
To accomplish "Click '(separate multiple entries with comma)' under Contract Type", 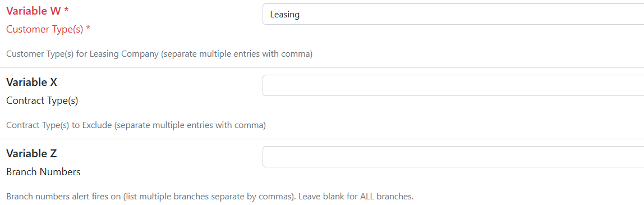I will [x=190, y=125].
